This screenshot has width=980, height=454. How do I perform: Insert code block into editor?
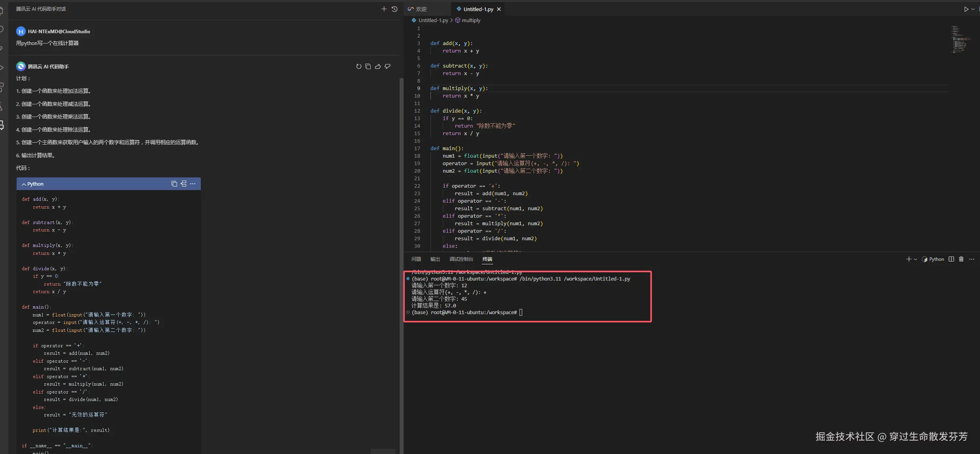tap(183, 184)
